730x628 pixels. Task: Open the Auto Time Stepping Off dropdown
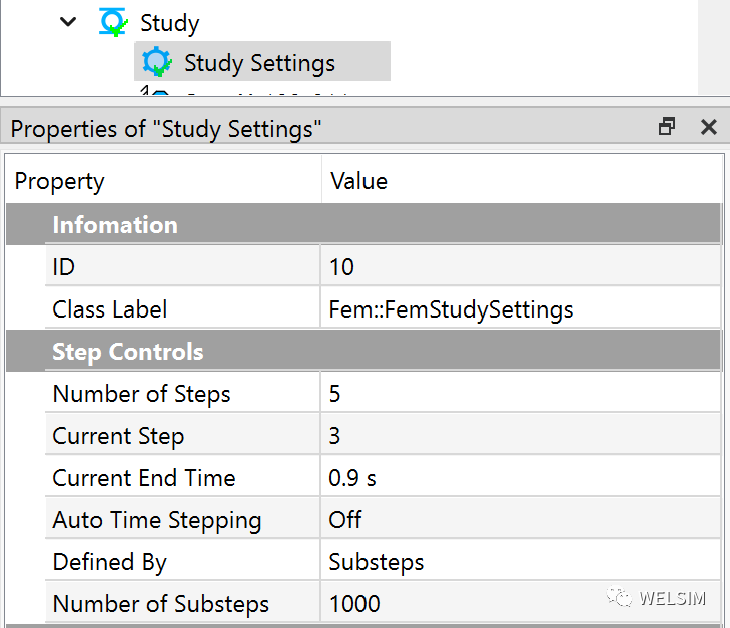coord(520,520)
